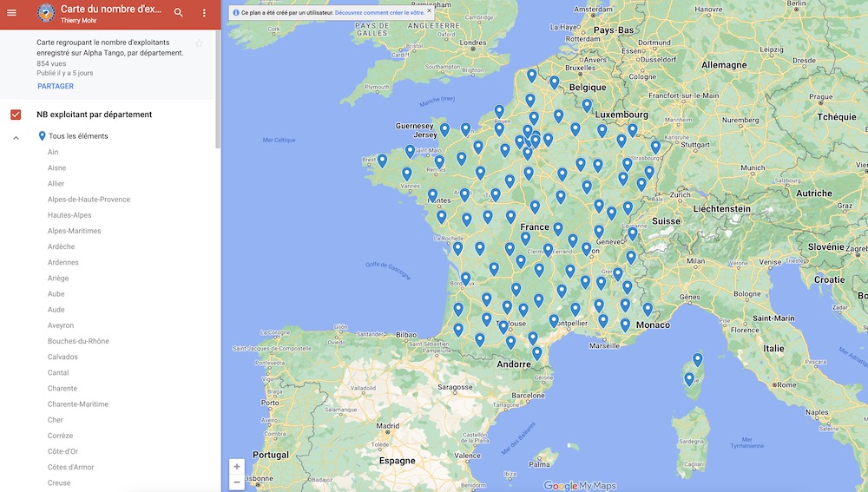Select Bouches-du-Rhône in the list
The width and height of the screenshot is (868, 492).
pyautogui.click(x=78, y=342)
